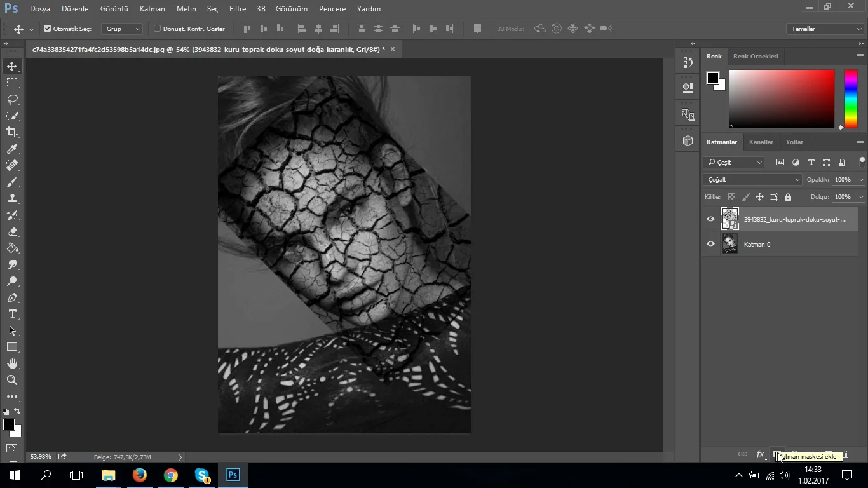Click the layer styles fx icon
Viewport: 868px width, 488px height.
pyautogui.click(x=760, y=454)
